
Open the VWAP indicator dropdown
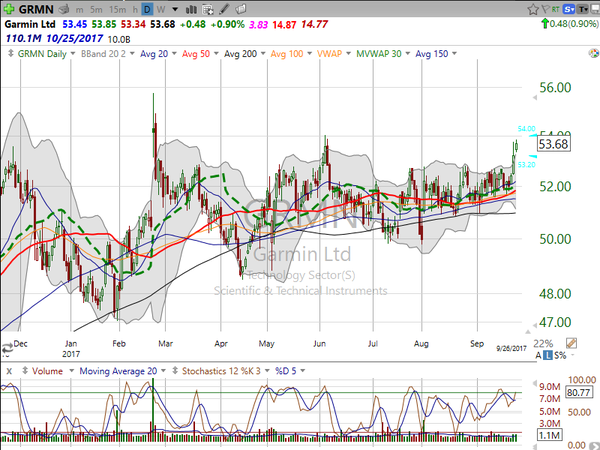pyautogui.click(x=348, y=54)
